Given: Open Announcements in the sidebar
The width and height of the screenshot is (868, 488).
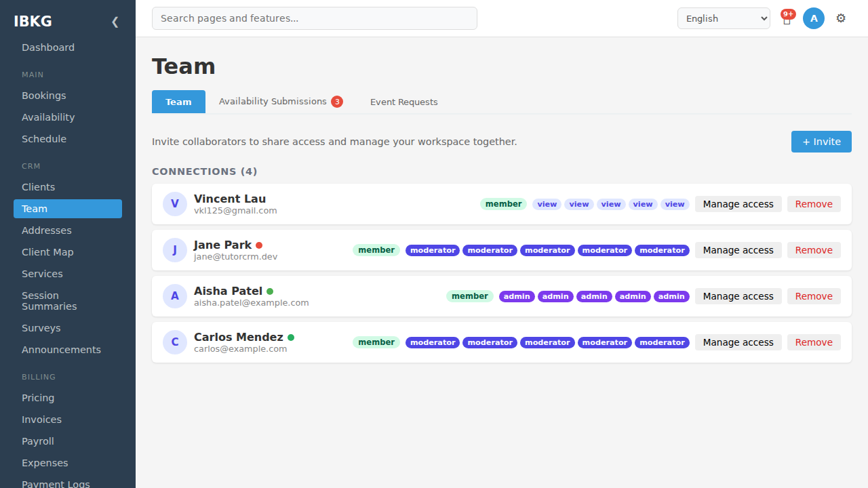Looking at the screenshot, I should click(x=68, y=350).
